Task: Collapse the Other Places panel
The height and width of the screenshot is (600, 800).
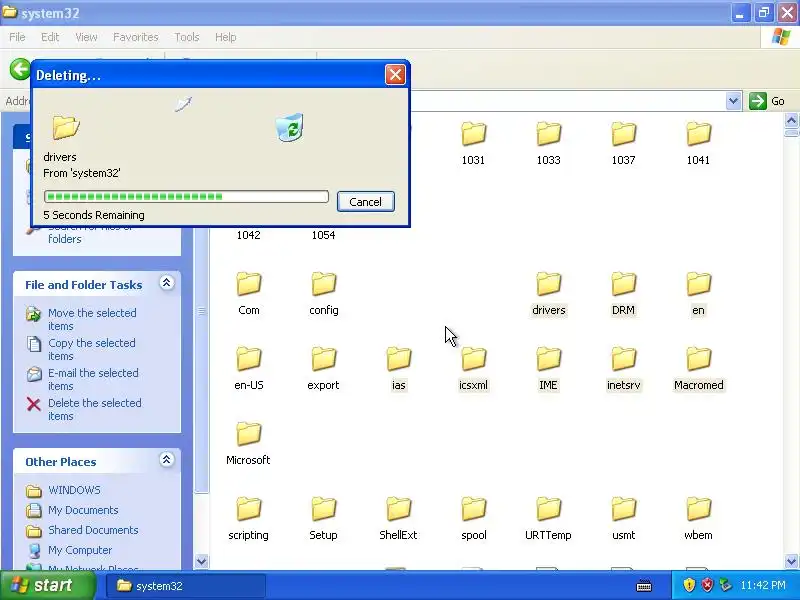Action: coord(166,460)
